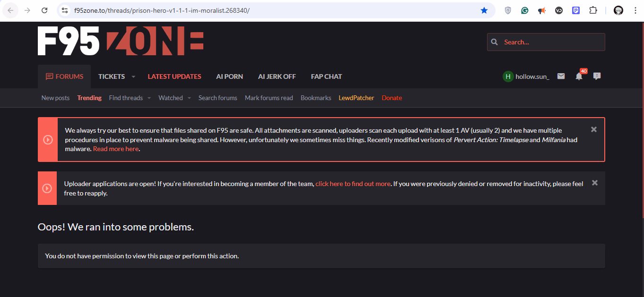
Task: Open Find threads link
Action: (x=126, y=98)
